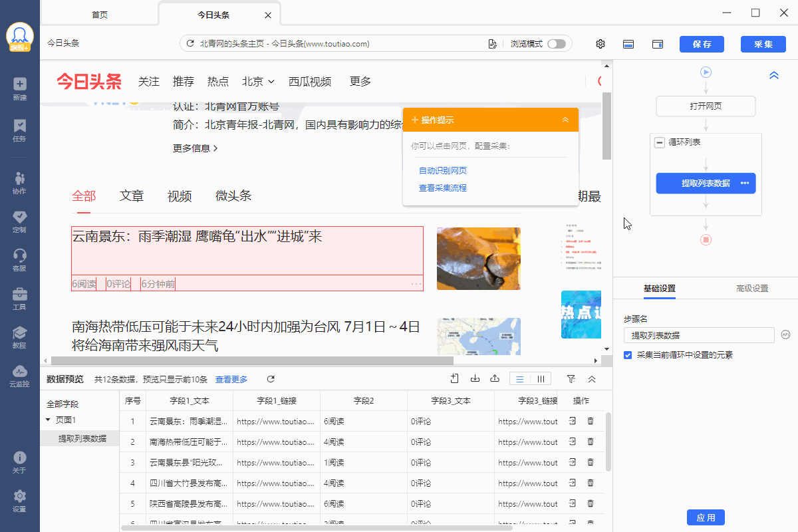Screen dimensions: 798x532
Task: Open the 热点 nav item
Action: pyautogui.click(x=218, y=81)
